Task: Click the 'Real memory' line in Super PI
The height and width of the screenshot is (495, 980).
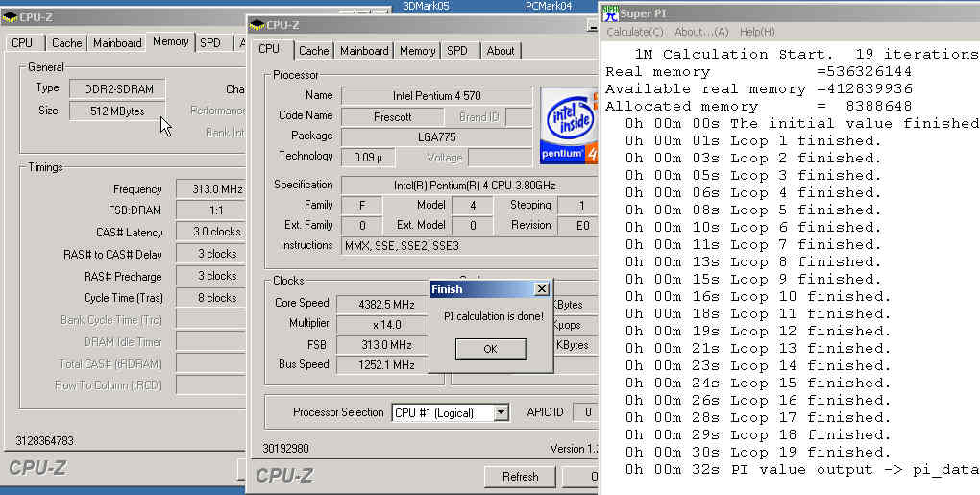Action: [759, 72]
